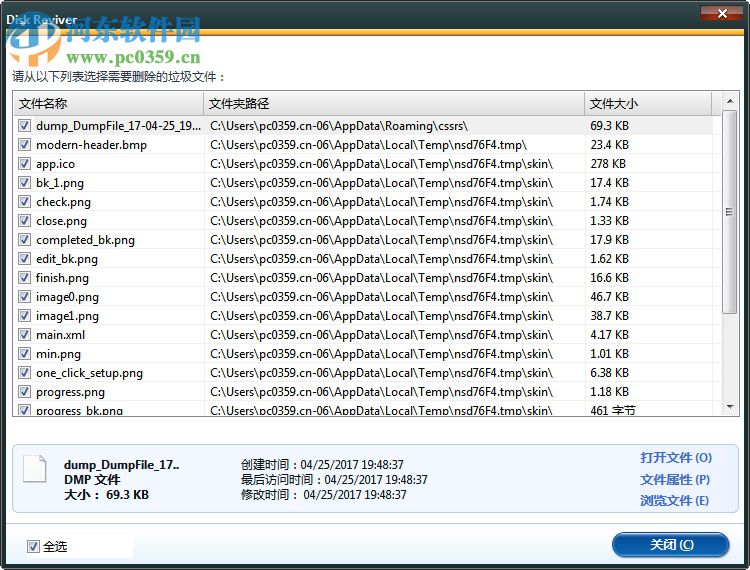The width and height of the screenshot is (750, 570).
Task: Uncheck the dump_DumpFile_17-04-25 checkbox
Action: [24, 126]
